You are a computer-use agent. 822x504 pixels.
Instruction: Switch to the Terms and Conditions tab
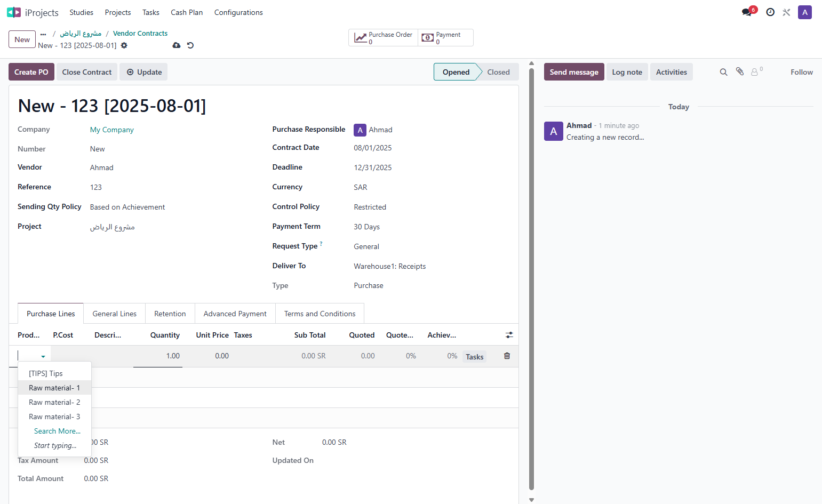[320, 314]
